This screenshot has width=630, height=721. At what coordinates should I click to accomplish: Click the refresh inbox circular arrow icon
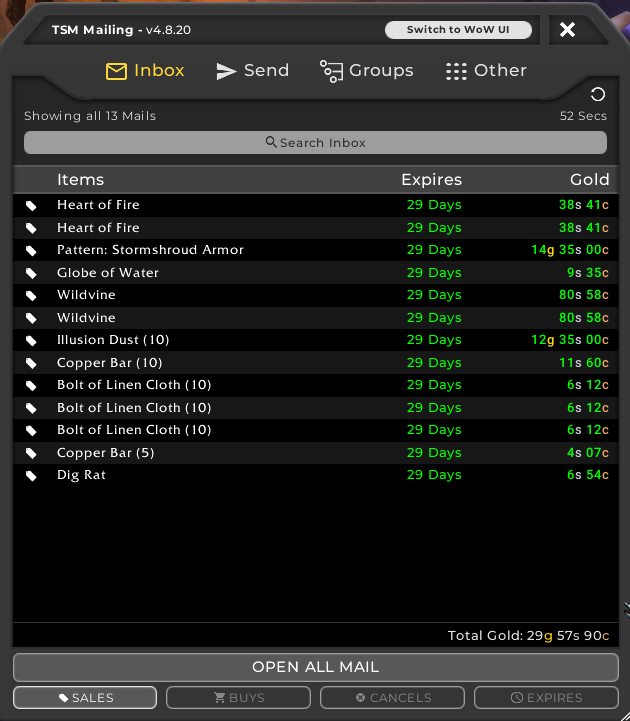click(x=598, y=95)
